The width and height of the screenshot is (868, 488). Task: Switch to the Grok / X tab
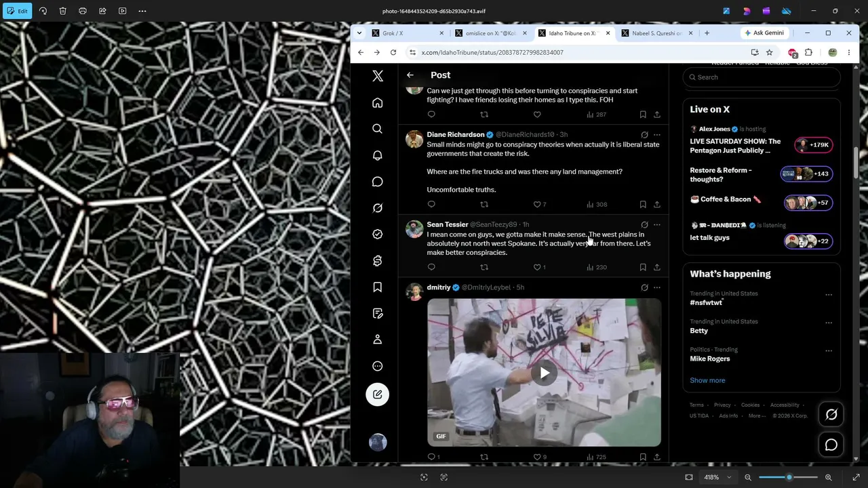click(x=407, y=33)
